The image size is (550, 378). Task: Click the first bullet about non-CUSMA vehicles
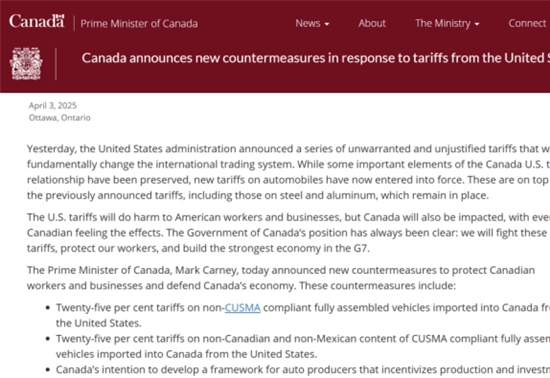[303, 315]
